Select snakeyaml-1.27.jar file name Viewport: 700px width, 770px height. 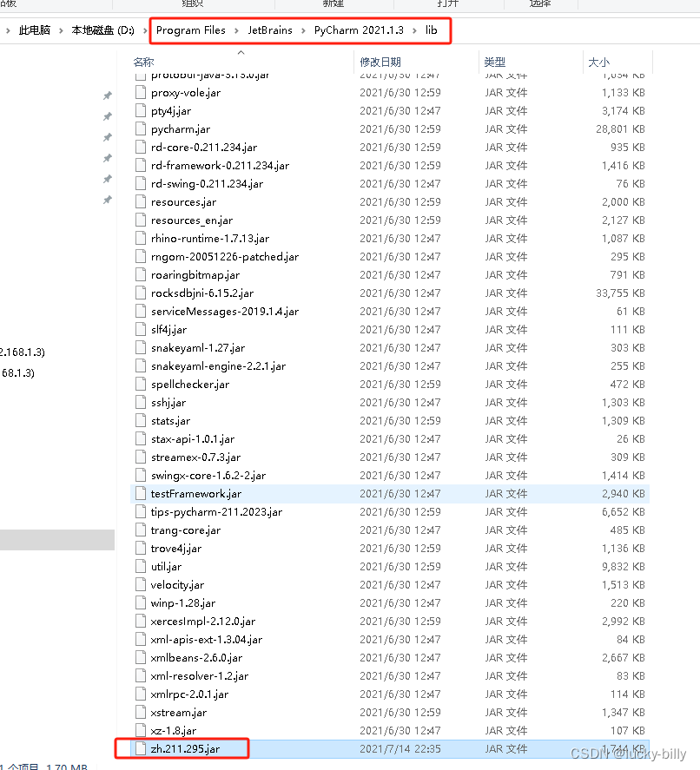coord(197,348)
